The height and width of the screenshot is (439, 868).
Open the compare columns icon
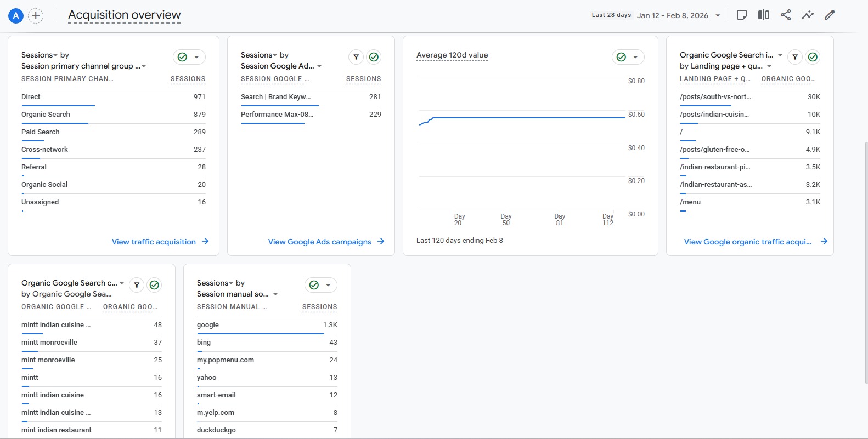[x=763, y=15]
